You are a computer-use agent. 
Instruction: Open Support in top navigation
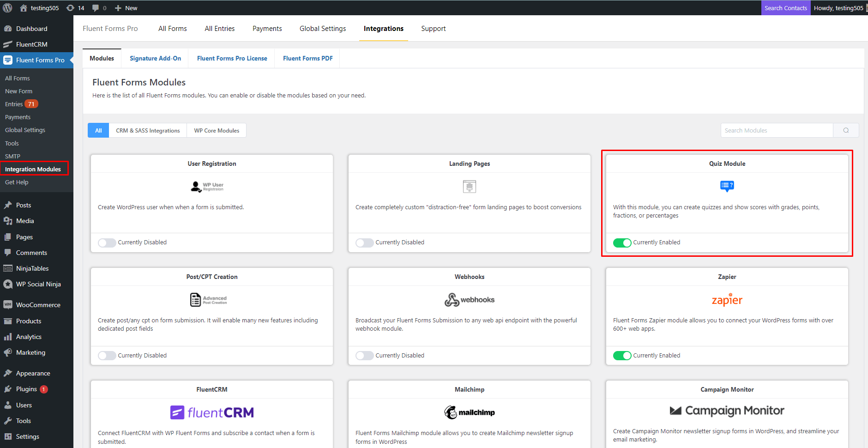click(x=434, y=29)
